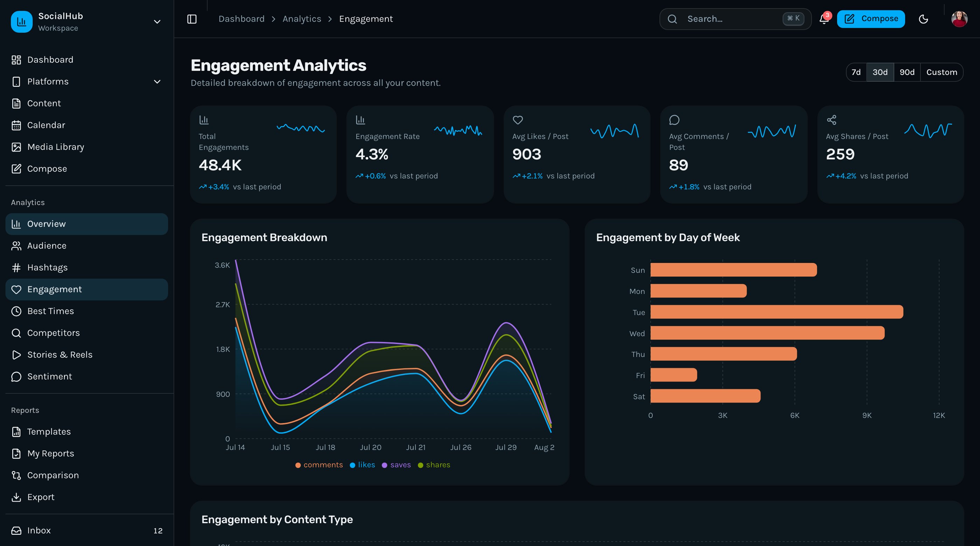Click the +4.2% change indicator
980x546 pixels.
point(841,176)
